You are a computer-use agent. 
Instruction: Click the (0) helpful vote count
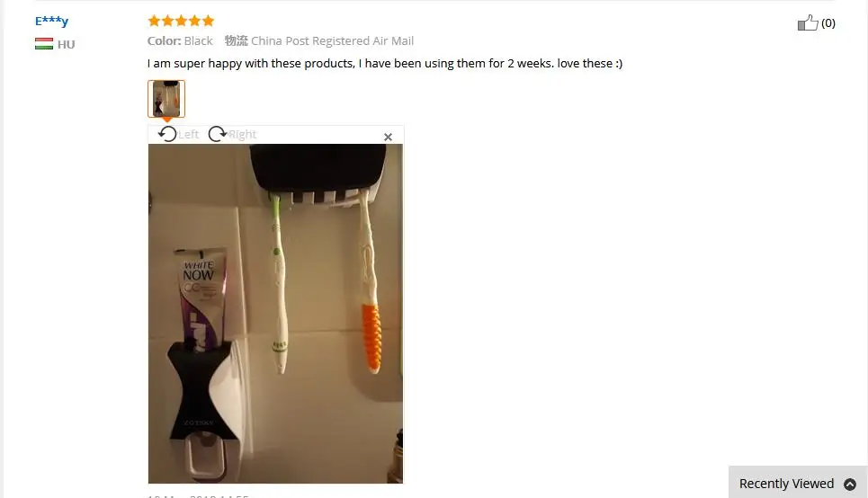pos(828,23)
